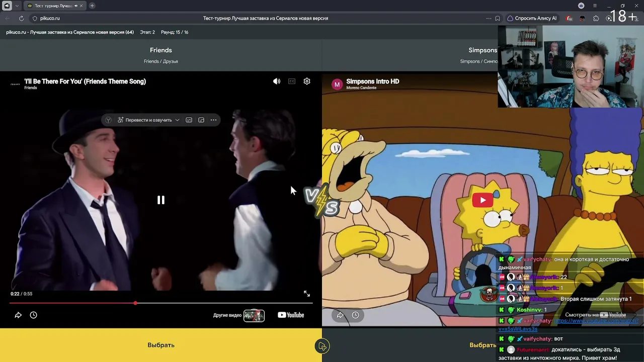This screenshot has width=644, height=362.
Task: Open 'I'll Be There For You' title link
Action: [85, 81]
